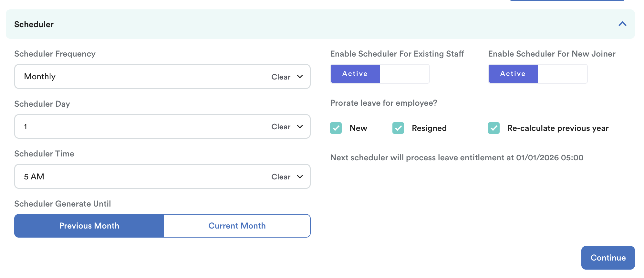Open Scheduler Day dropdown arrow
Screen dimensions: 644x278
(300, 127)
